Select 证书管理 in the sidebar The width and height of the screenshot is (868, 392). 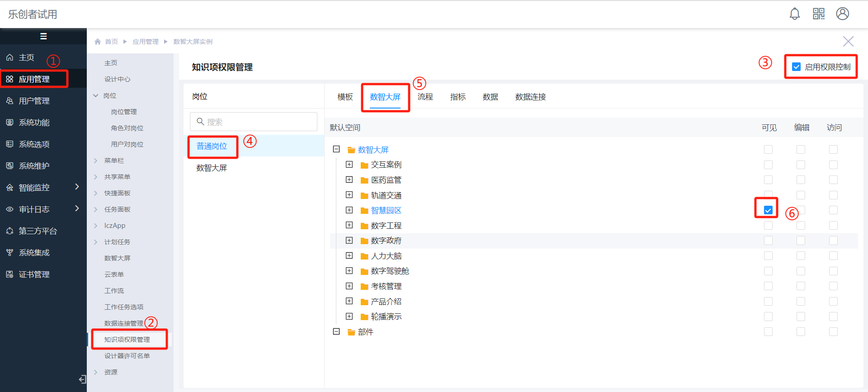(x=34, y=274)
